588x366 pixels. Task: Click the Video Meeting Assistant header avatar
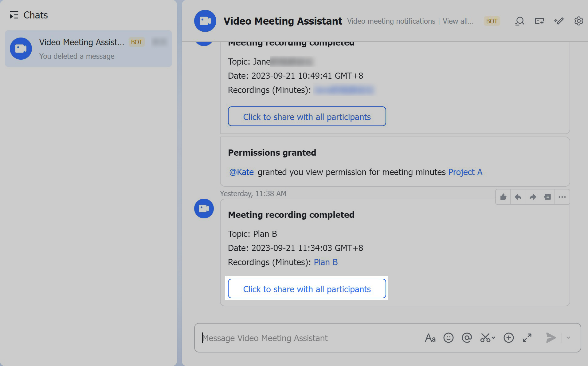click(x=205, y=21)
